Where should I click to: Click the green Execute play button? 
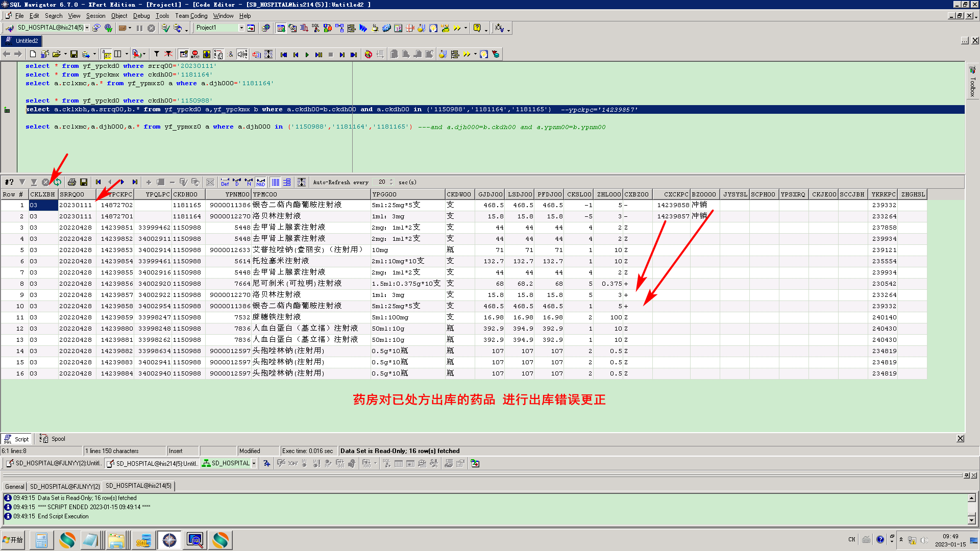point(307,55)
